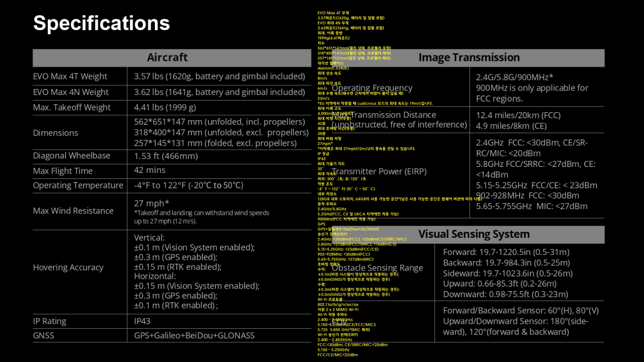Click the yellow "802.11a/b/g/n/ac/ax" line

[338, 304]
